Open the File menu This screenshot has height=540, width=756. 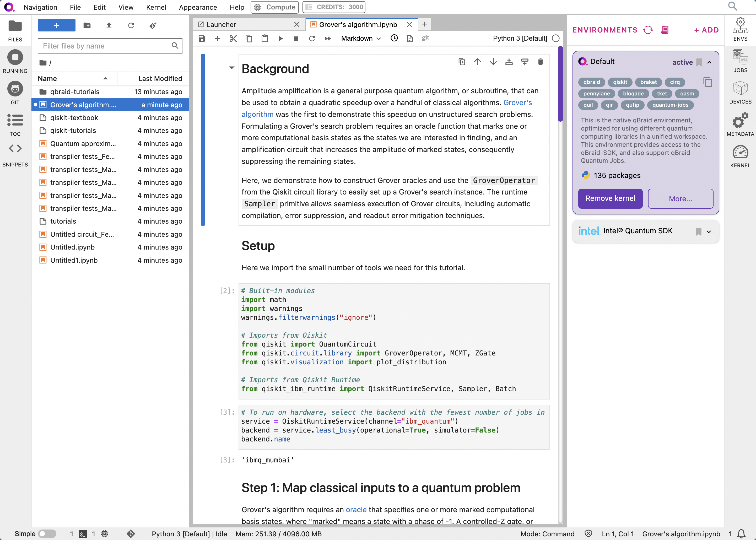pyautogui.click(x=75, y=7)
